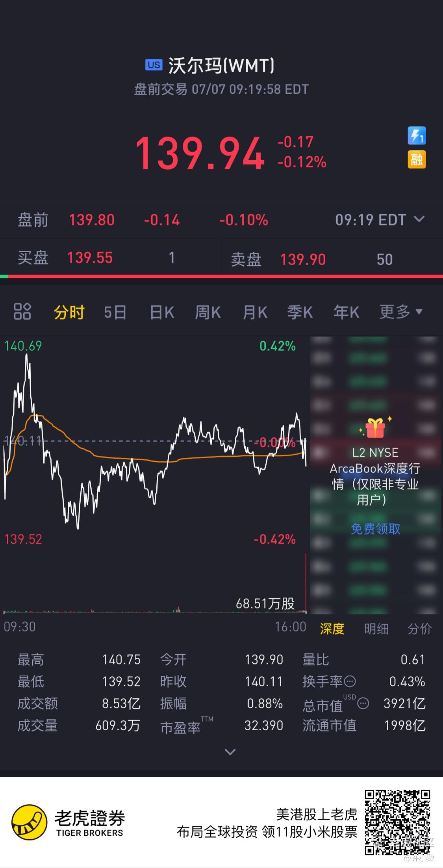Tap the pre-market price 139.80

point(92,220)
